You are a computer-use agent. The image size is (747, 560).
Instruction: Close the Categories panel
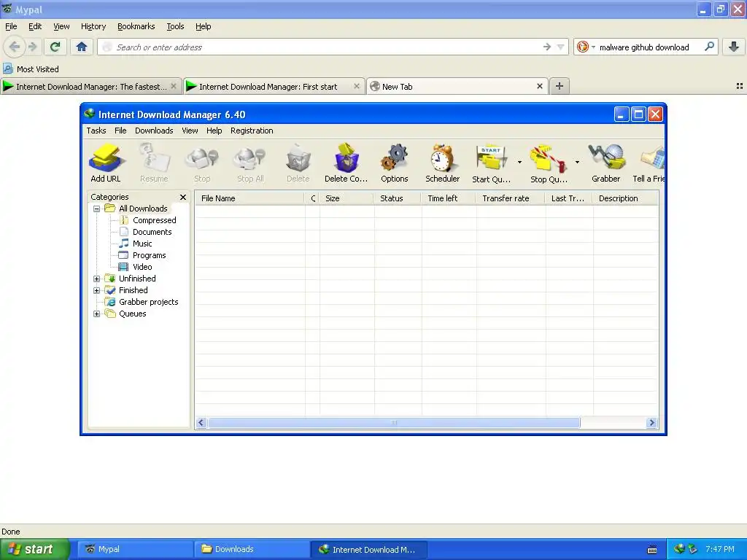point(183,197)
